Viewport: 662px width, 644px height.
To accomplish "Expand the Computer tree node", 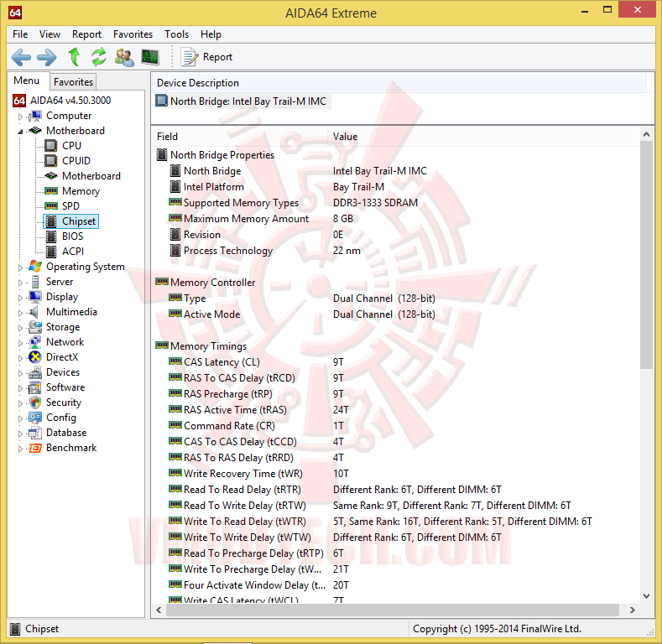I will coord(20,116).
